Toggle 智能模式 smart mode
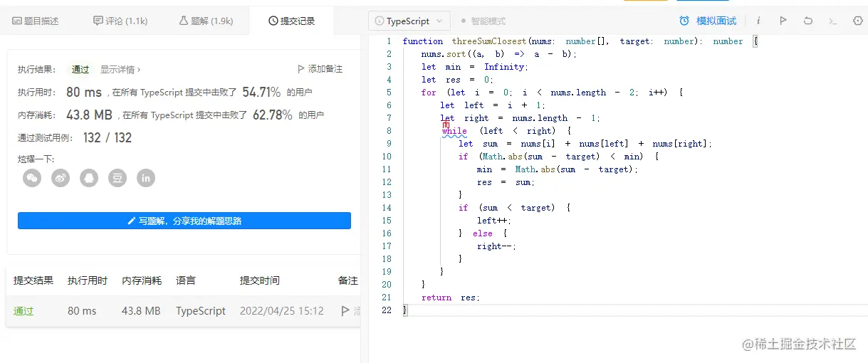The image size is (868, 363). 483,21
